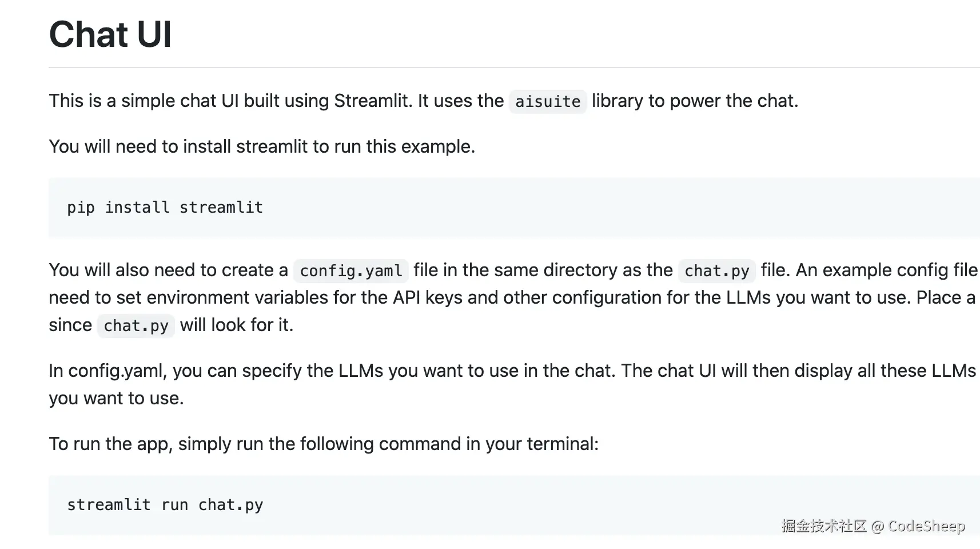Click the "You will also need to create a" text
The height and width of the screenshot is (549, 980).
click(168, 270)
